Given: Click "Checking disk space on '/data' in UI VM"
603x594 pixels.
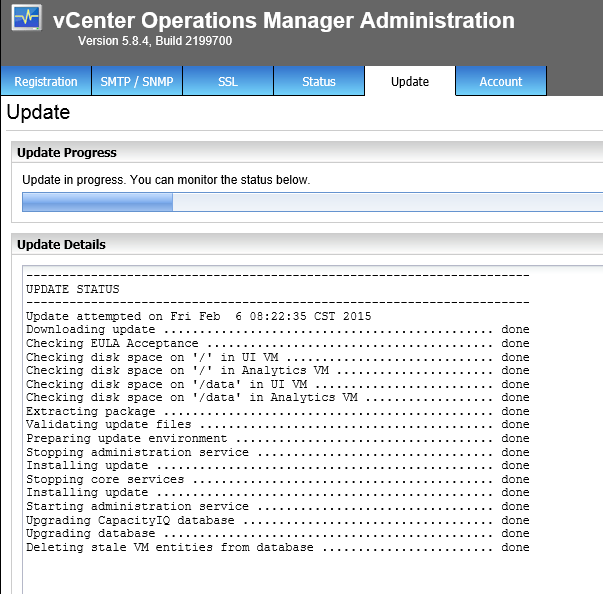Looking at the screenshot, I should tap(278, 384).
